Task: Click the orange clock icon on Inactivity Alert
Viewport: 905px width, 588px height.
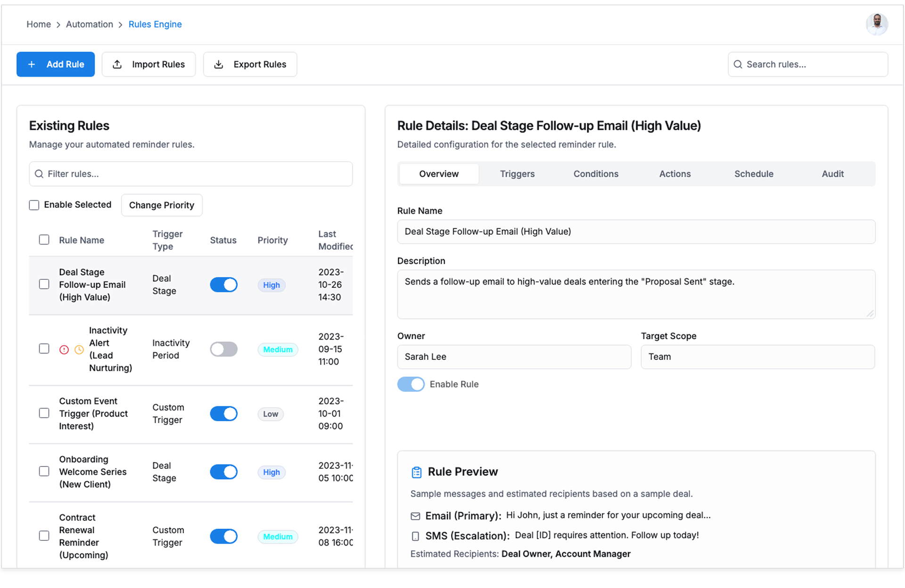Action: [x=79, y=350]
